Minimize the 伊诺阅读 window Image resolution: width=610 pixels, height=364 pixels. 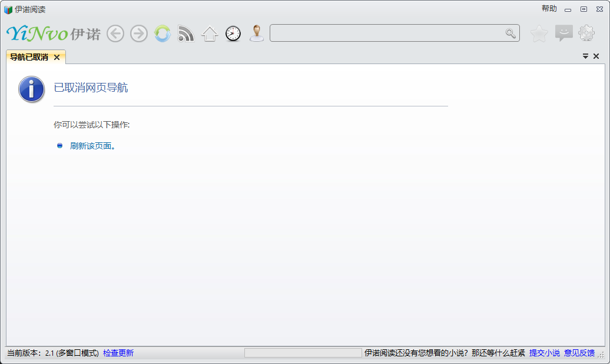tap(568, 9)
